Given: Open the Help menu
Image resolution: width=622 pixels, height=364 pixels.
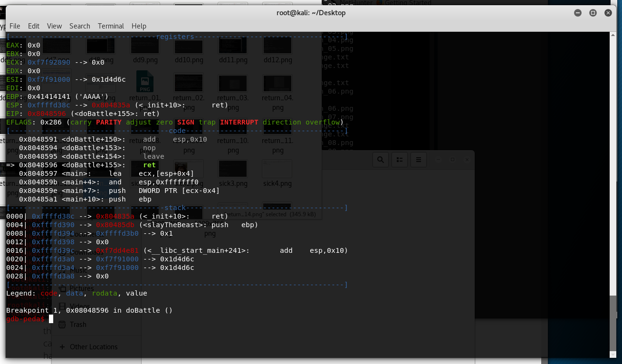Looking at the screenshot, I should tap(139, 26).
